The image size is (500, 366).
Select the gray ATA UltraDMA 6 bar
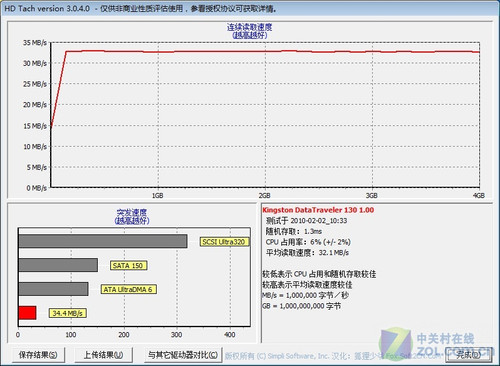(54, 289)
